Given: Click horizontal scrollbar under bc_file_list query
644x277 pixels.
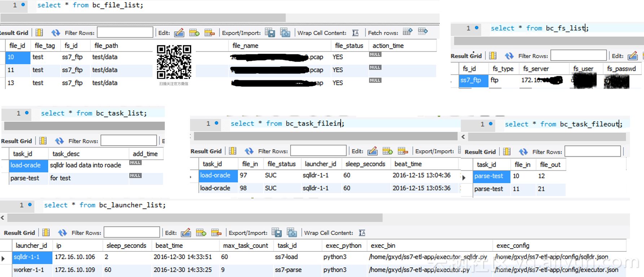Looking at the screenshot, I should coord(143,17).
